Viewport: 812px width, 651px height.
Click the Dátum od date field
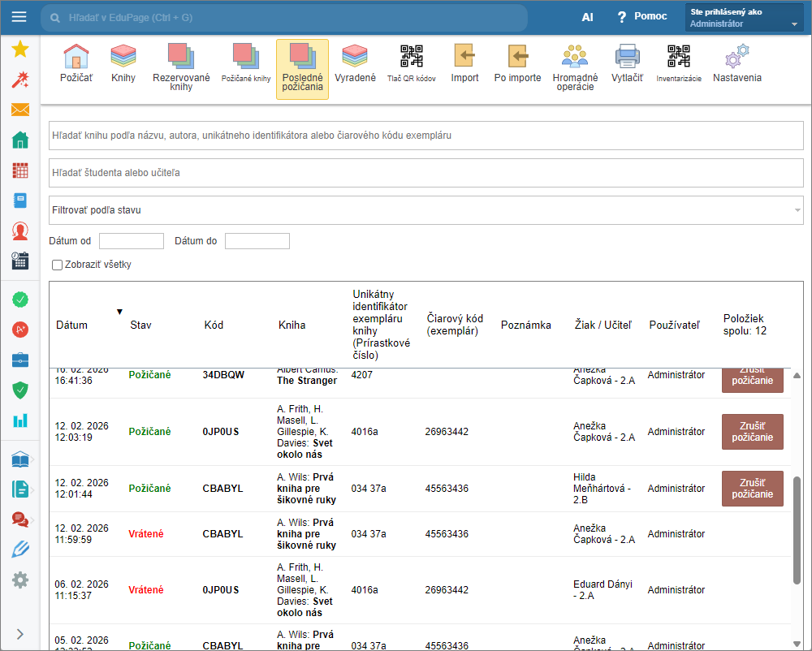pyautogui.click(x=132, y=241)
